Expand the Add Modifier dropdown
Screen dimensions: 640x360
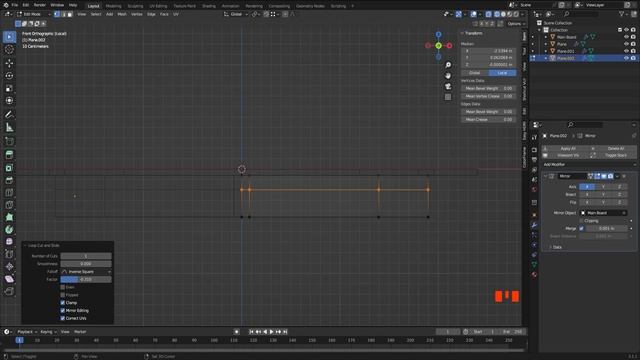tap(589, 164)
